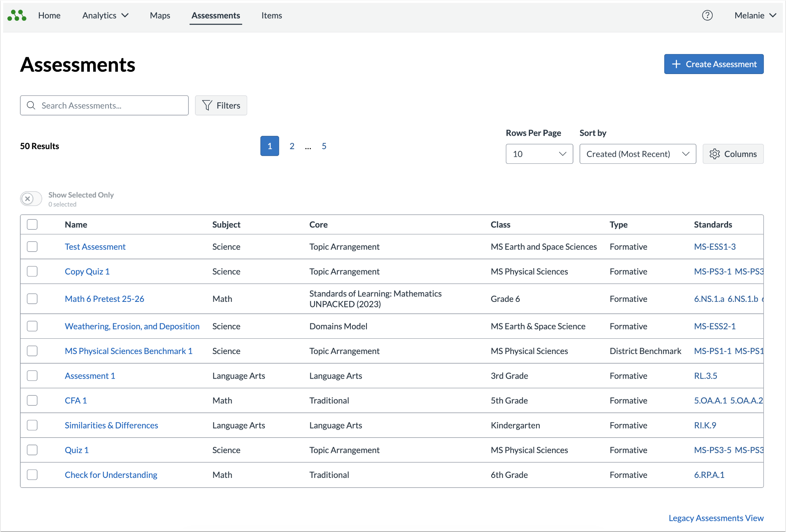786x532 pixels.
Task: Tick the checkbox for CFA 1
Action: [x=32, y=400]
